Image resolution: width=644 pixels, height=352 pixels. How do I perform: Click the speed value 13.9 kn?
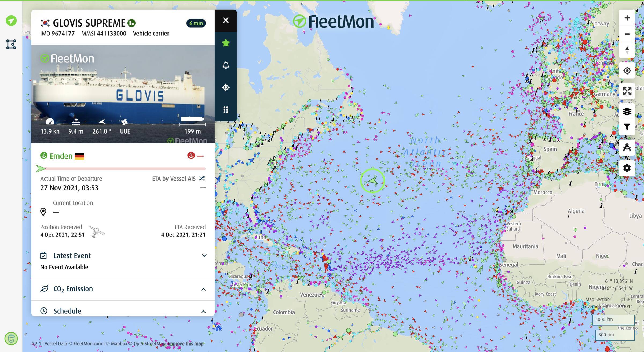pyautogui.click(x=50, y=131)
